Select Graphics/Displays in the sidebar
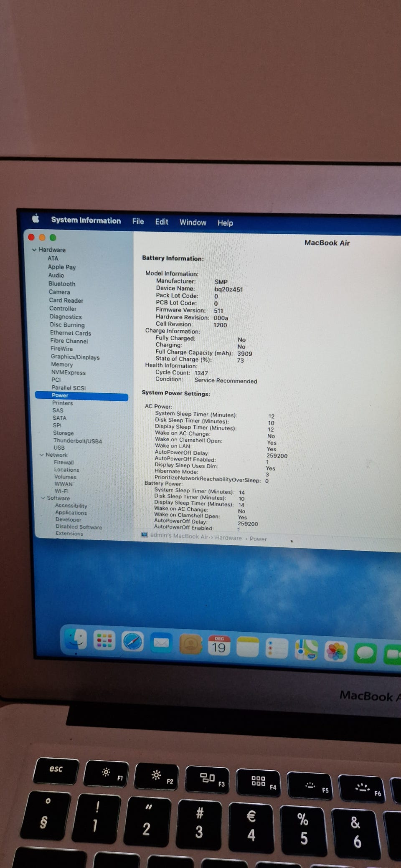The image size is (401, 868). click(75, 357)
